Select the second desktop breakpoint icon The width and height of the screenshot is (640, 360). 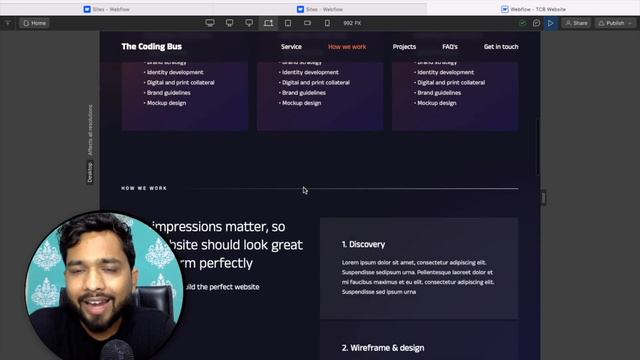click(x=229, y=23)
